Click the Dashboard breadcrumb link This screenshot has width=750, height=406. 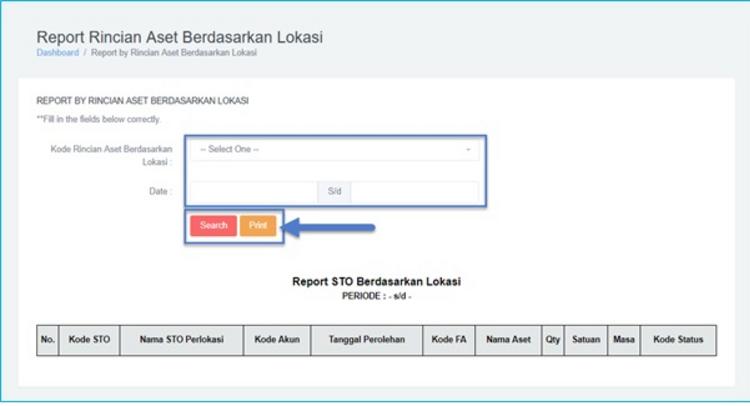tap(57, 53)
